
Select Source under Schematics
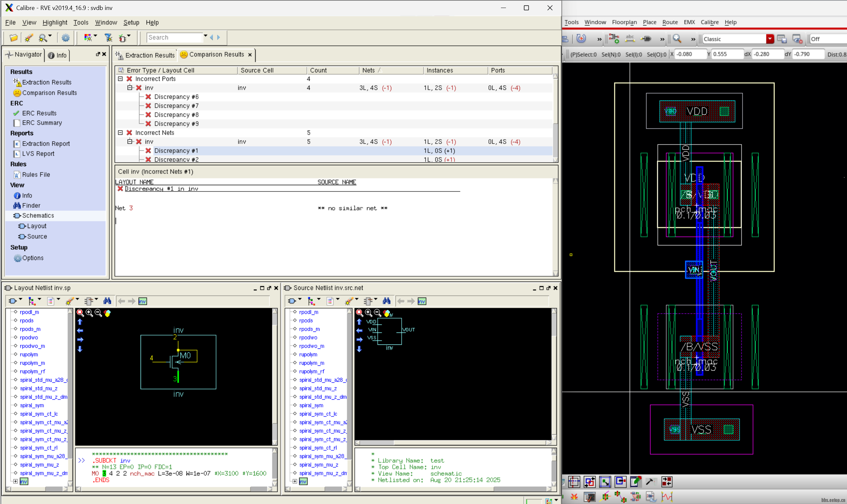(x=37, y=236)
